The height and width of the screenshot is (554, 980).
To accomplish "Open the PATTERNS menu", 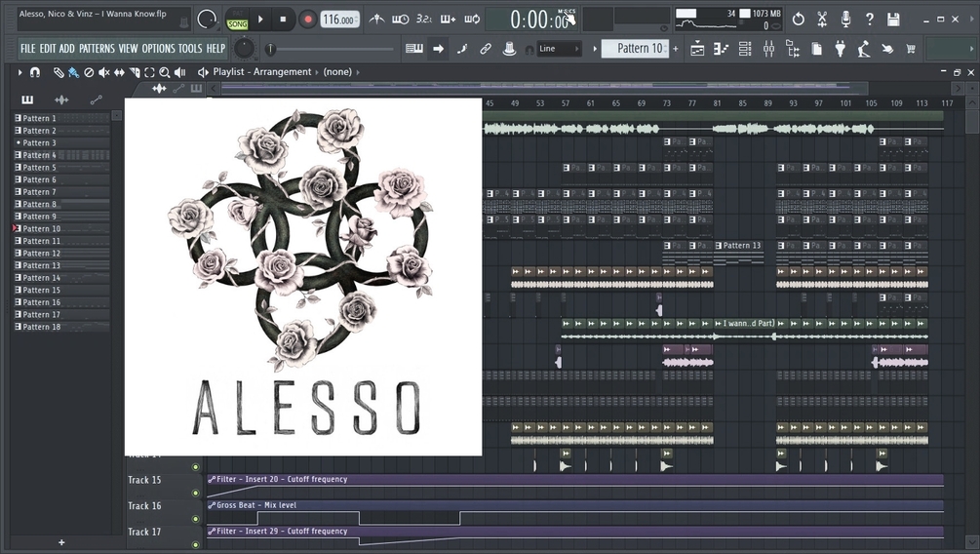I will (x=97, y=48).
